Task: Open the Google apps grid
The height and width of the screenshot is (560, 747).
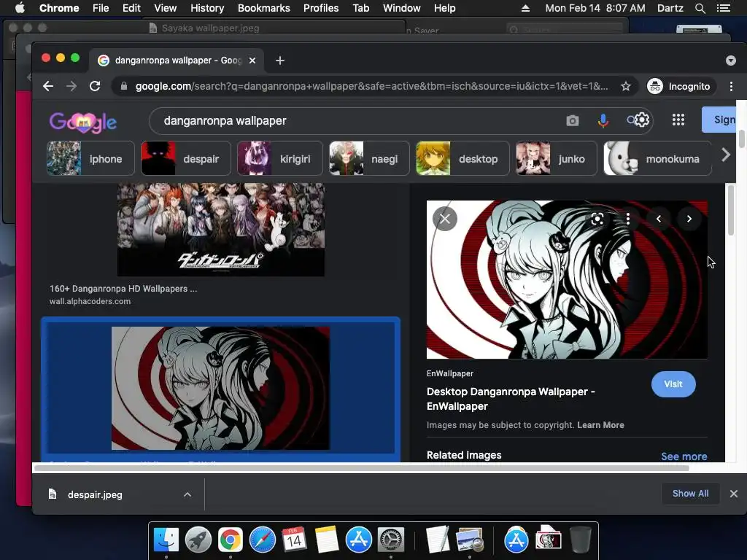Action: (678, 120)
